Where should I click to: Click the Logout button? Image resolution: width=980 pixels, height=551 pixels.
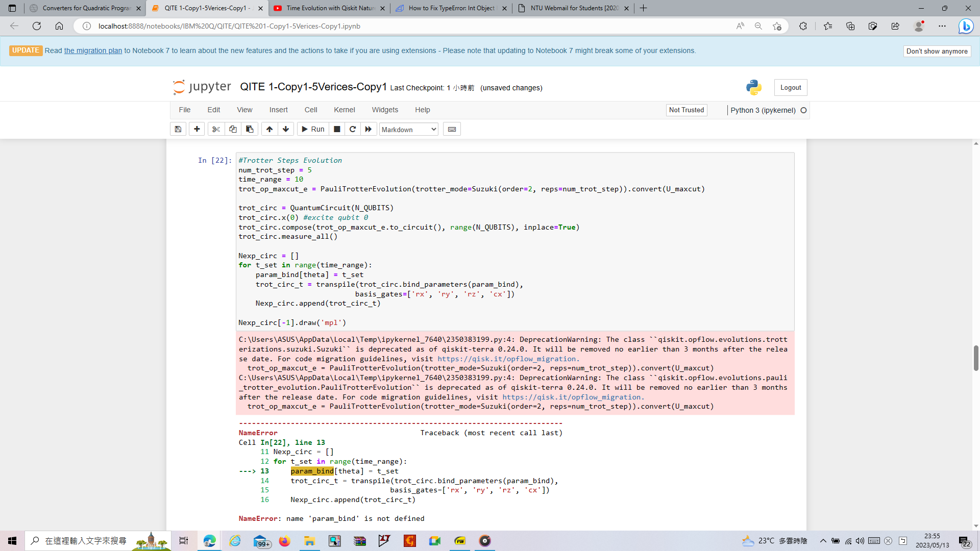click(x=790, y=87)
